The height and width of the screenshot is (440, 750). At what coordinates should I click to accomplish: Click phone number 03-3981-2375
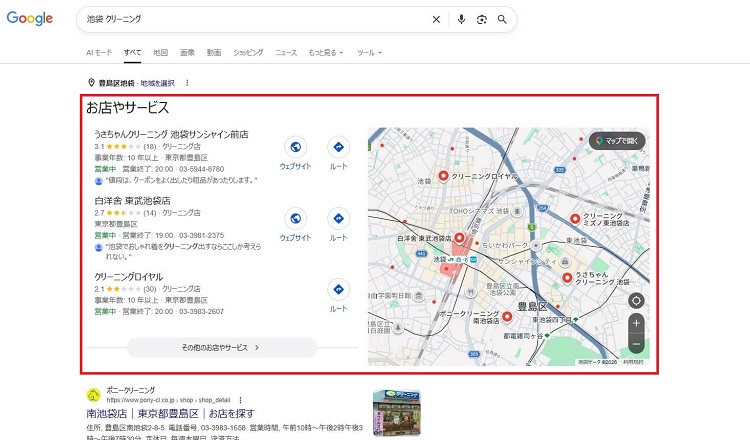201,235
